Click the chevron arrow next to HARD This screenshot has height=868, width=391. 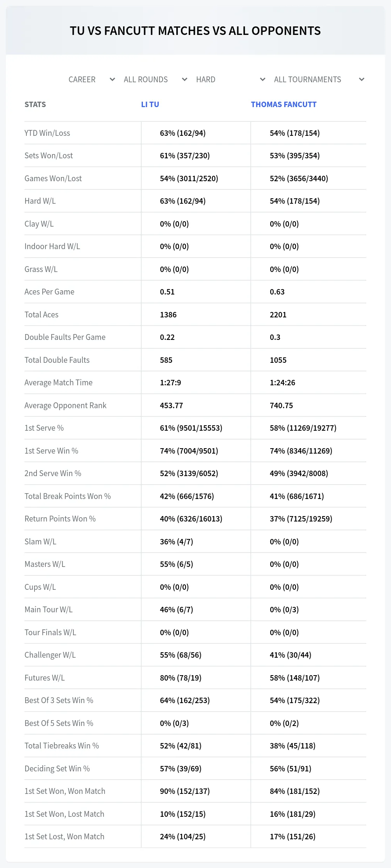click(x=262, y=80)
